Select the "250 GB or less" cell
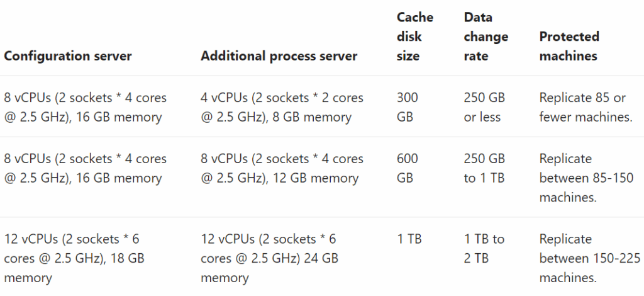Screen dimensions: 644x296 (484, 107)
